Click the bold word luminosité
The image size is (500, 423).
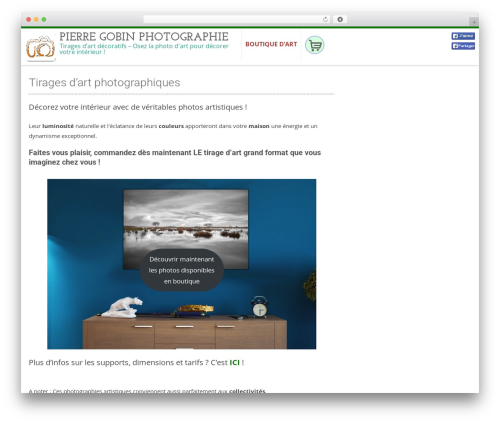(58, 126)
